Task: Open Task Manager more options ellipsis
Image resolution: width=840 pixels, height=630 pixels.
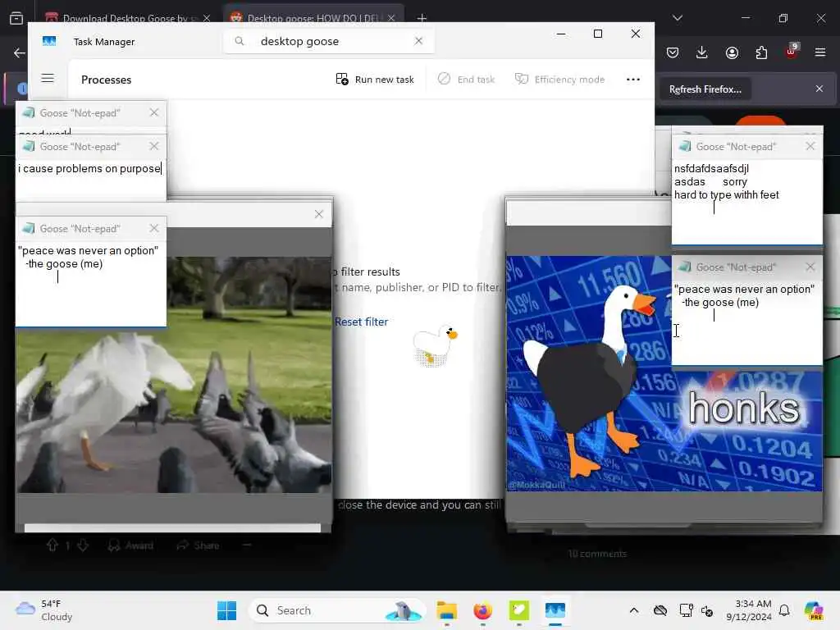Action: tap(633, 80)
